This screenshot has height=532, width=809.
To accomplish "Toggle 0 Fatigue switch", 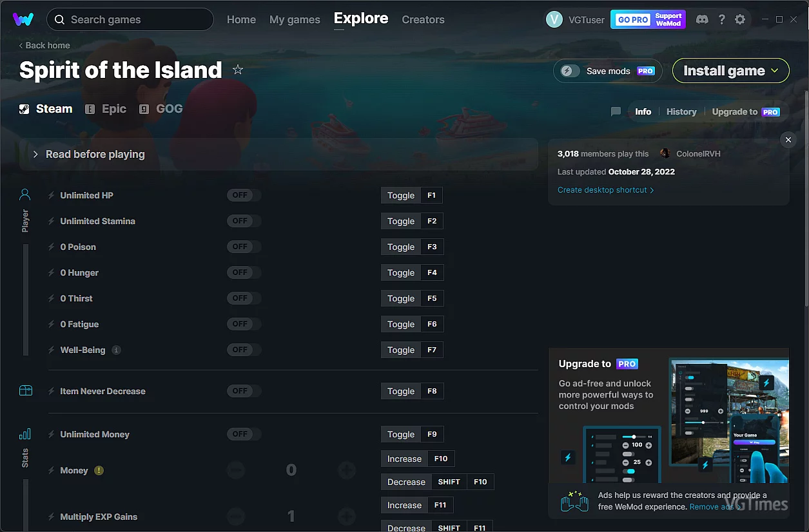I will click(244, 324).
